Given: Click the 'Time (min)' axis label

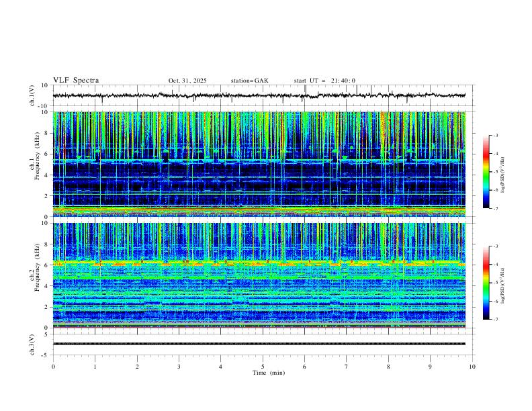Looking at the screenshot, I should coord(269,373).
